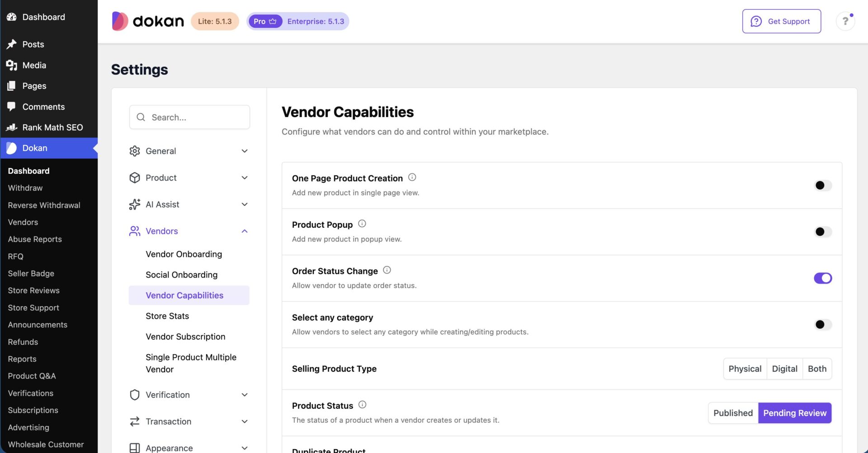Click the search magnifier icon
This screenshot has height=453, width=868.
[x=141, y=117]
